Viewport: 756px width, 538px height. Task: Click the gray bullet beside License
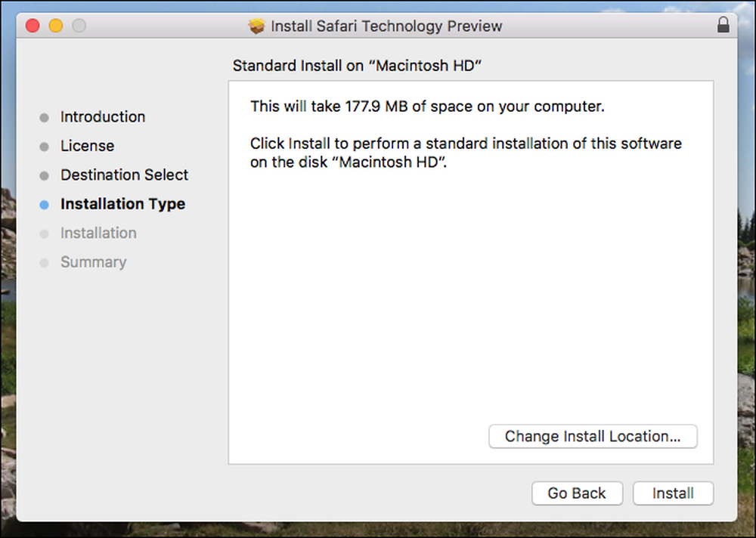44,147
